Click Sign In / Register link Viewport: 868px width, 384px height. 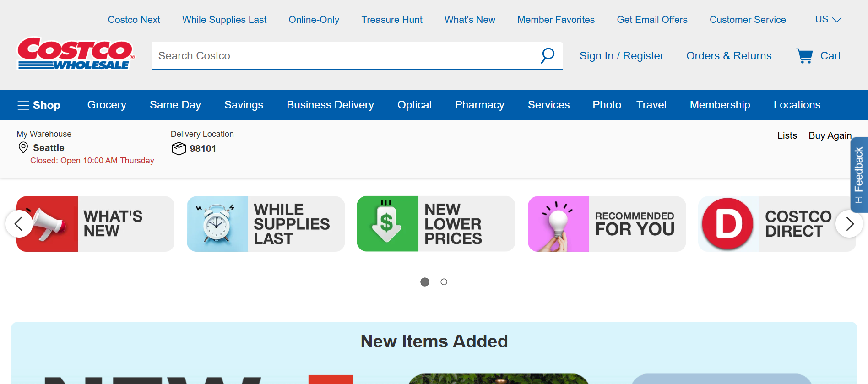coord(621,56)
